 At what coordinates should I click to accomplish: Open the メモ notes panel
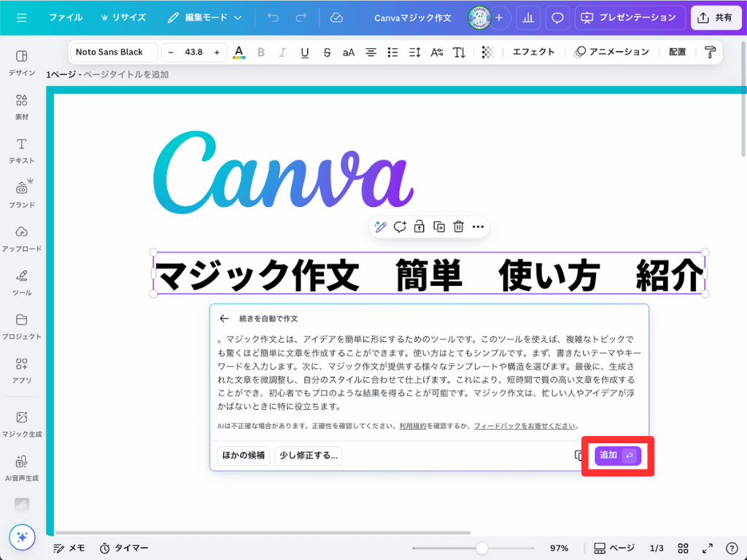[x=69, y=548]
